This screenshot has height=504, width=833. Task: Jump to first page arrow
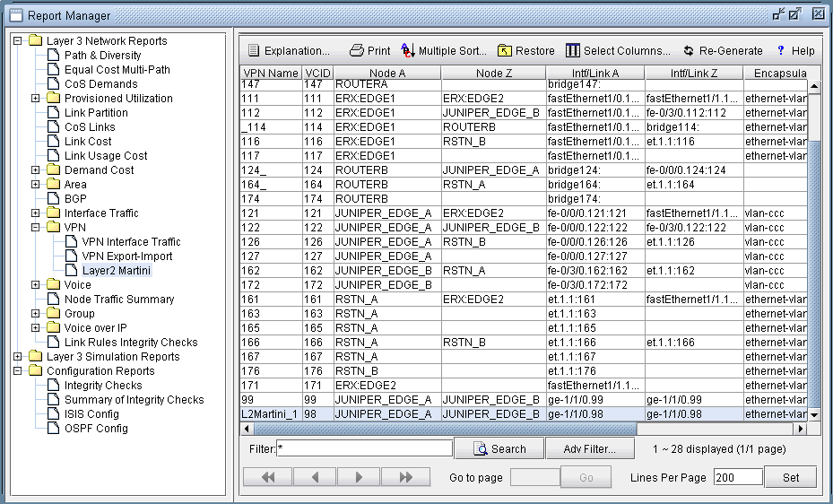click(268, 477)
